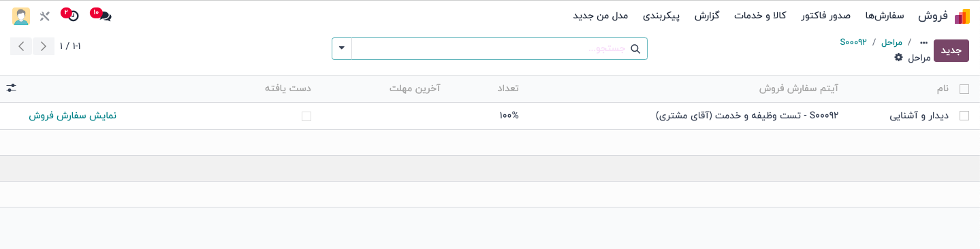980x249 pixels.
Task: Click the مراحل gear actions icon
Action: pos(898,58)
